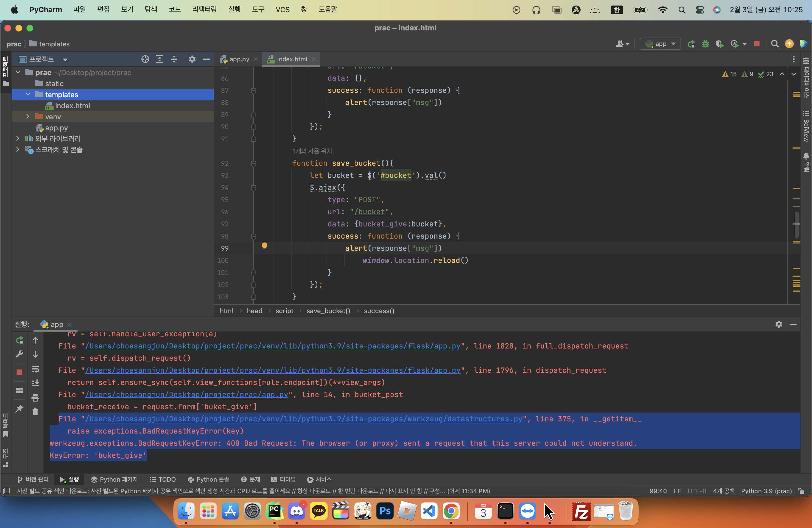Screen dimensions: 812x528
Task: Open project app.py link on line 14 trace
Action: click(x=187, y=395)
